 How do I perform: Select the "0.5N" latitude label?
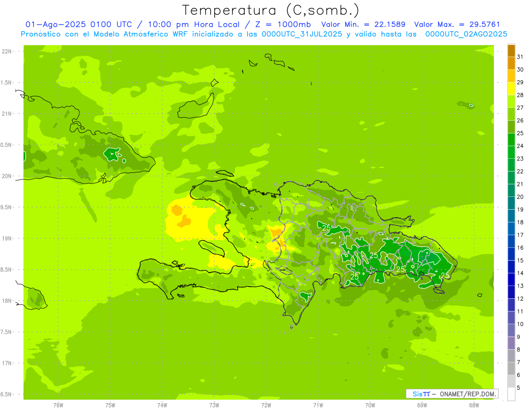click(7, 145)
